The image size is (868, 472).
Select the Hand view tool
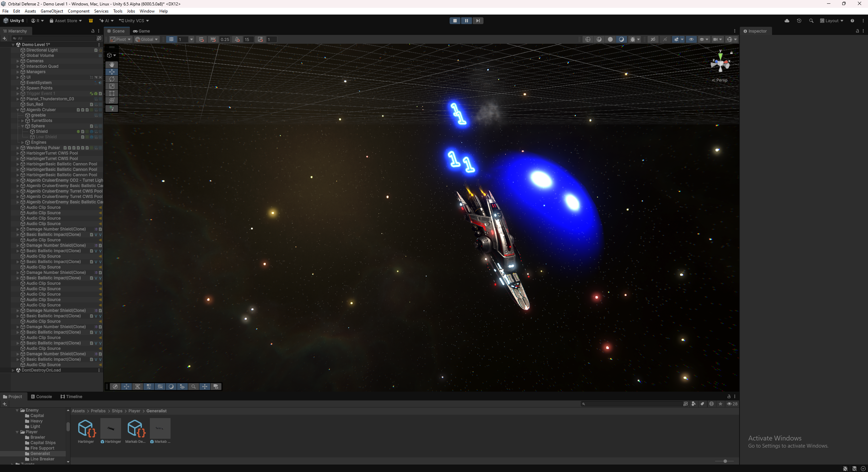tap(112, 64)
